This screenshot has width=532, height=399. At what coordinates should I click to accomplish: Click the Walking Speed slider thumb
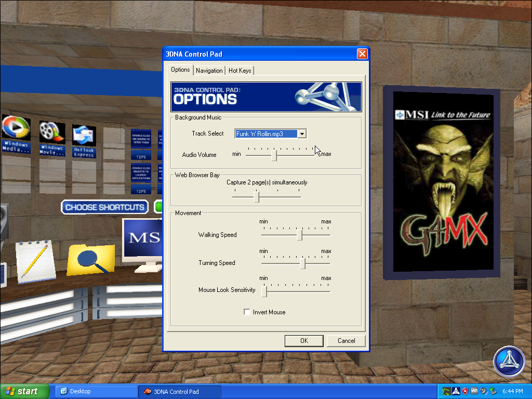click(x=299, y=235)
